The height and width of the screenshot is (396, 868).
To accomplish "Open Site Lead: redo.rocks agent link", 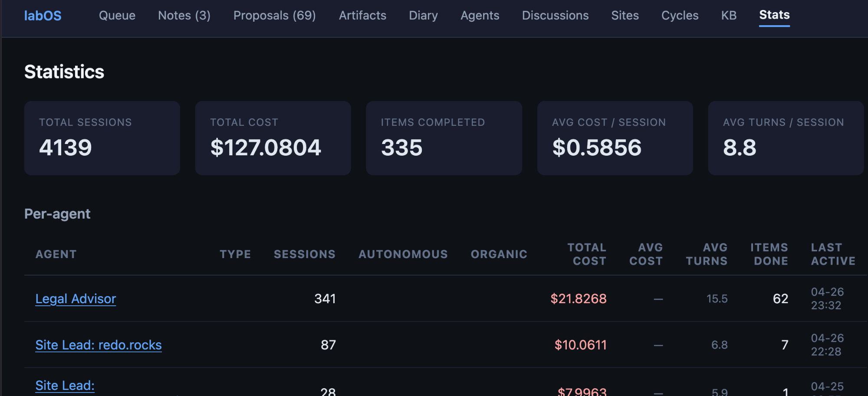I will (99, 345).
